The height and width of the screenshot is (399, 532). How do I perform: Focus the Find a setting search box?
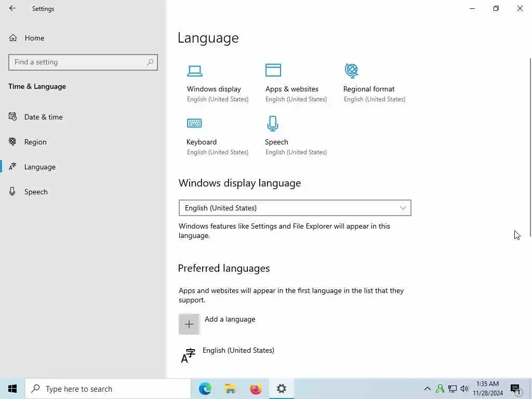[x=83, y=62]
